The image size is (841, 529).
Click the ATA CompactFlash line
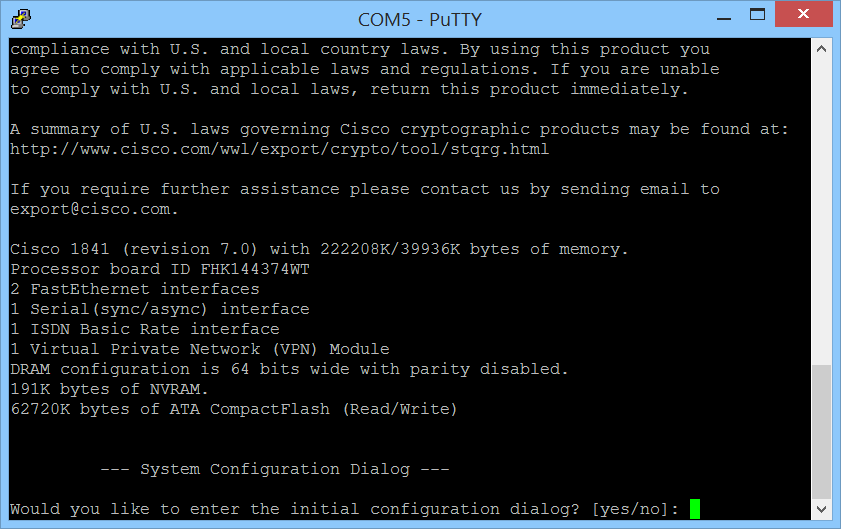click(233, 409)
